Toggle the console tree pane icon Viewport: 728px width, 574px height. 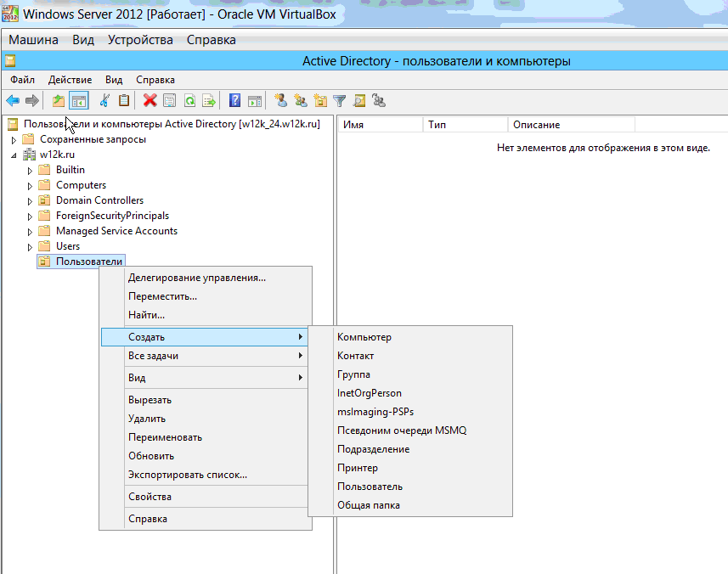click(x=79, y=100)
